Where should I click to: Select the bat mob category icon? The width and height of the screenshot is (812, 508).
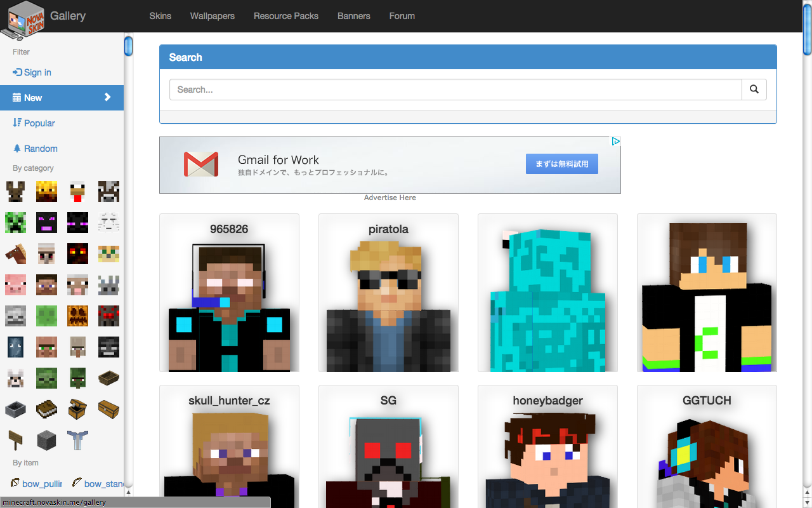click(x=15, y=191)
